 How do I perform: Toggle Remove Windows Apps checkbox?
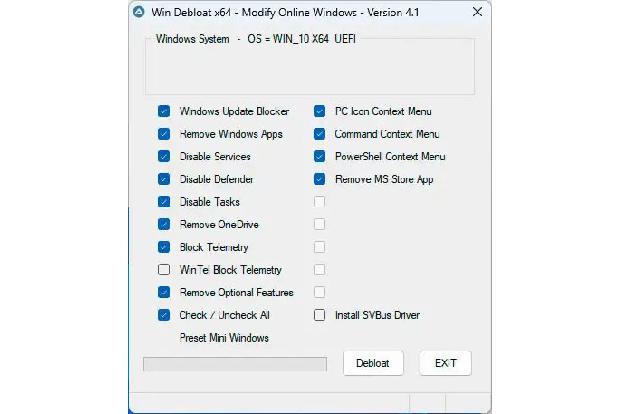point(164,134)
